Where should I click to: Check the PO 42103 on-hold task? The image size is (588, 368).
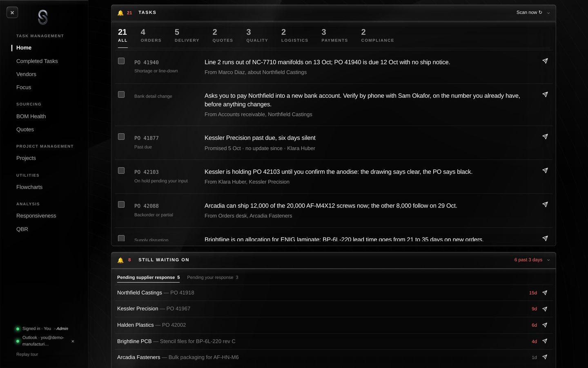point(121,171)
